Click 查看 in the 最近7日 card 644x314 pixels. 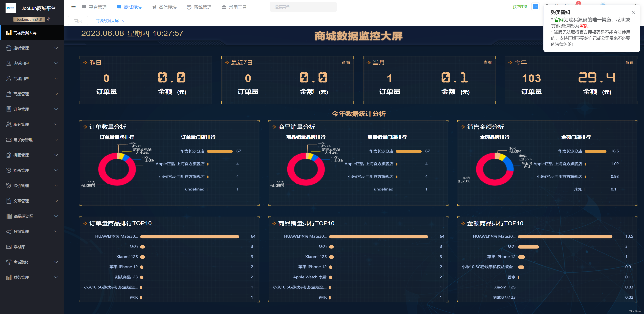click(x=346, y=62)
